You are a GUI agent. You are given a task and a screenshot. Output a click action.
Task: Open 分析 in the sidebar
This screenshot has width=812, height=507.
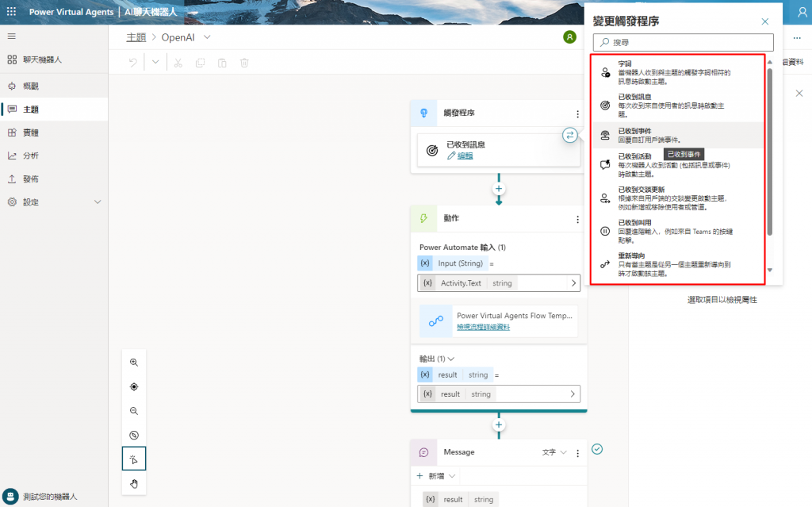(54, 156)
